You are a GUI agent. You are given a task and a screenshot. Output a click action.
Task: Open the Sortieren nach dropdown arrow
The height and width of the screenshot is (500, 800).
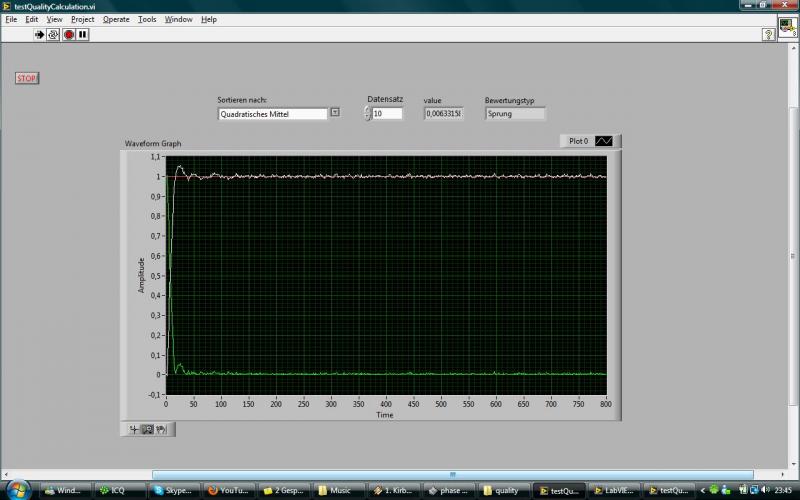point(335,113)
